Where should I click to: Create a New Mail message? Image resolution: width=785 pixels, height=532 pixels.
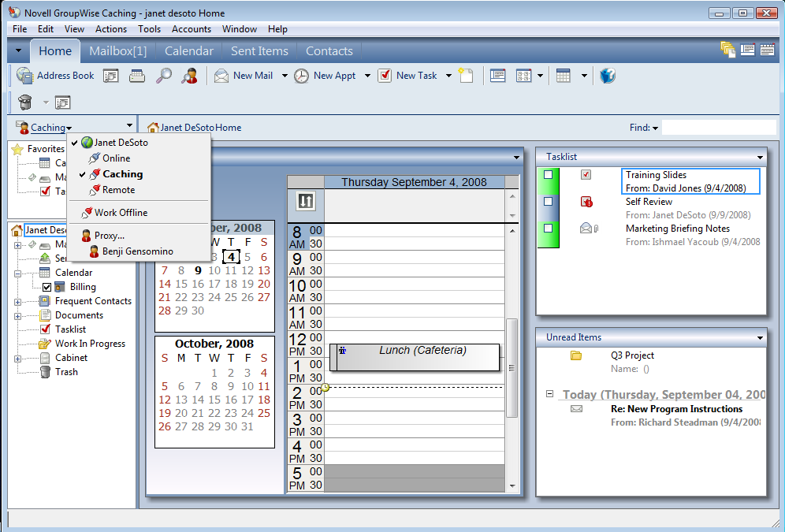[244, 76]
